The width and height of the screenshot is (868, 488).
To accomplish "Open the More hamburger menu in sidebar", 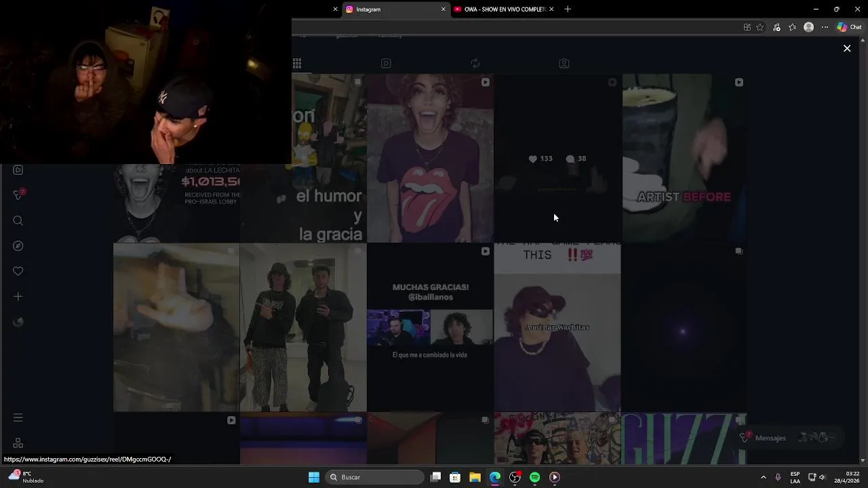I will pyautogui.click(x=18, y=418).
